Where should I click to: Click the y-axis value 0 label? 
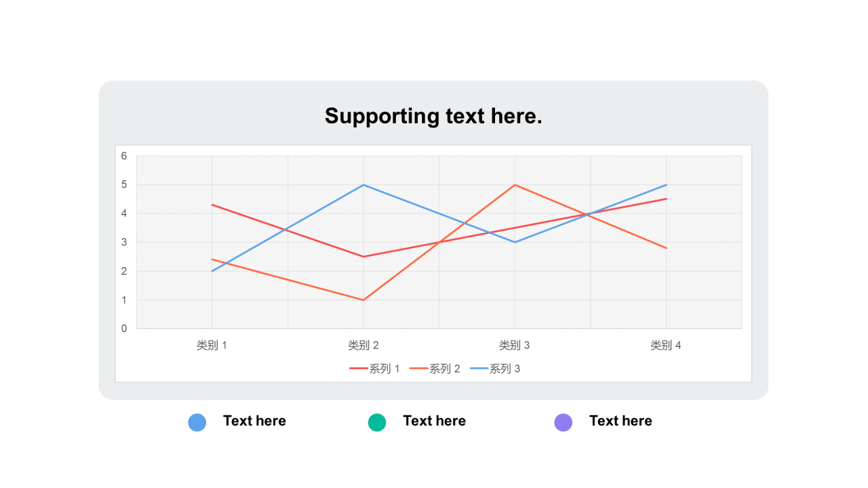coord(124,329)
